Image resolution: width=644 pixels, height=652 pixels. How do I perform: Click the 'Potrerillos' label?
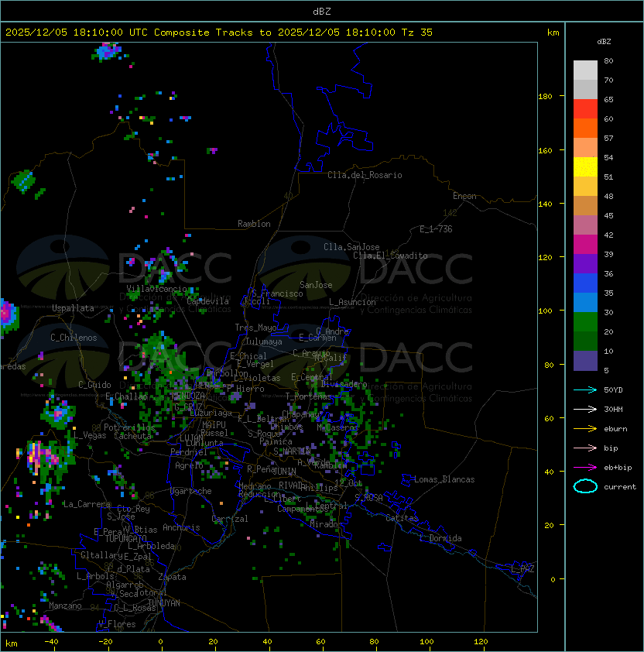coord(129,428)
